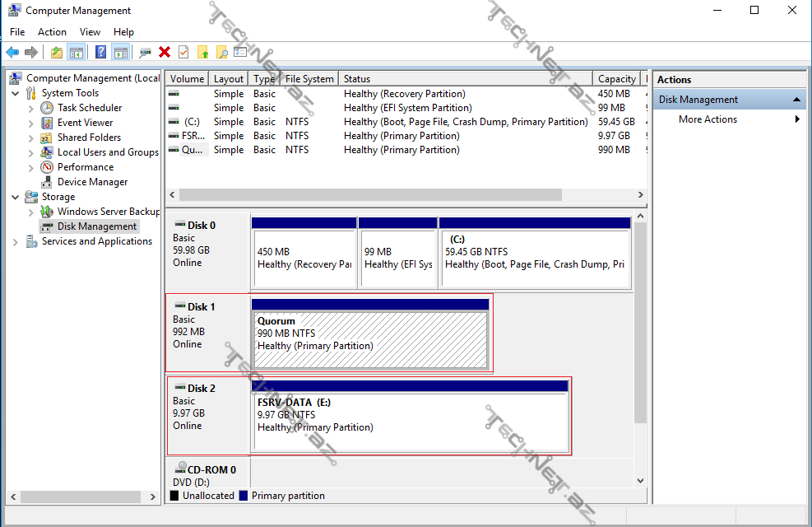Screen dimensions: 812x527
Task: Open the Action menu
Action: point(52,32)
